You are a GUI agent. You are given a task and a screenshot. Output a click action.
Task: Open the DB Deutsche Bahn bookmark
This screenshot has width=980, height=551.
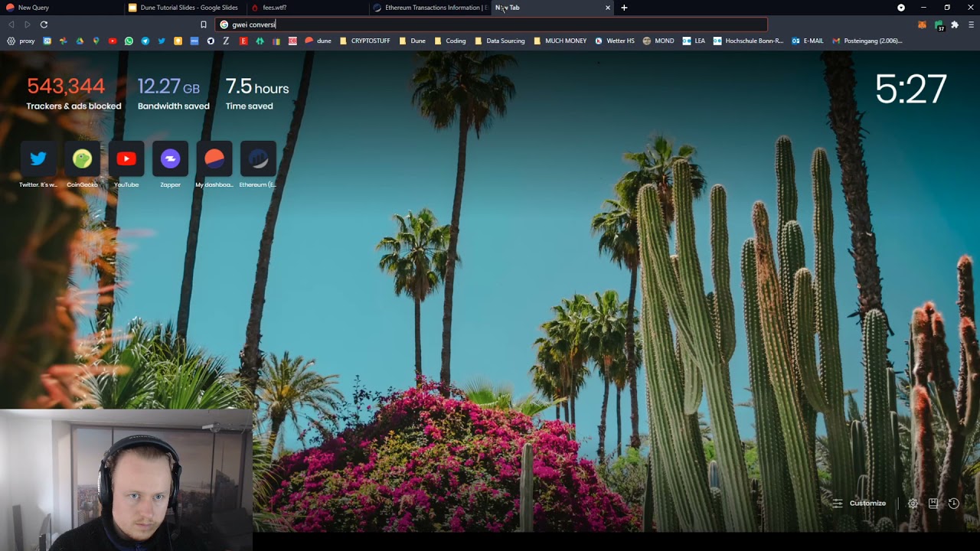tap(292, 41)
